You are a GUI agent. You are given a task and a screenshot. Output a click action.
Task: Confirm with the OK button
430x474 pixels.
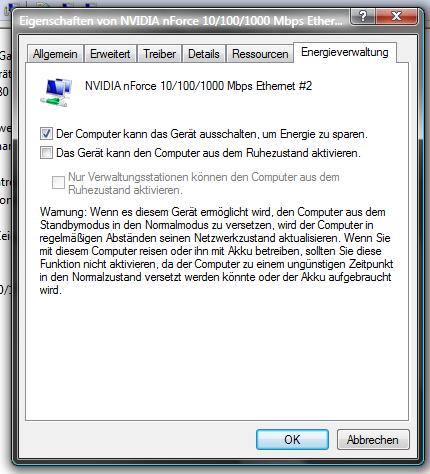(x=292, y=440)
